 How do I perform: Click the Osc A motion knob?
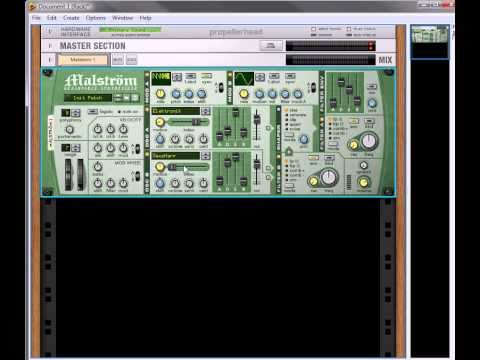[x=160, y=122]
